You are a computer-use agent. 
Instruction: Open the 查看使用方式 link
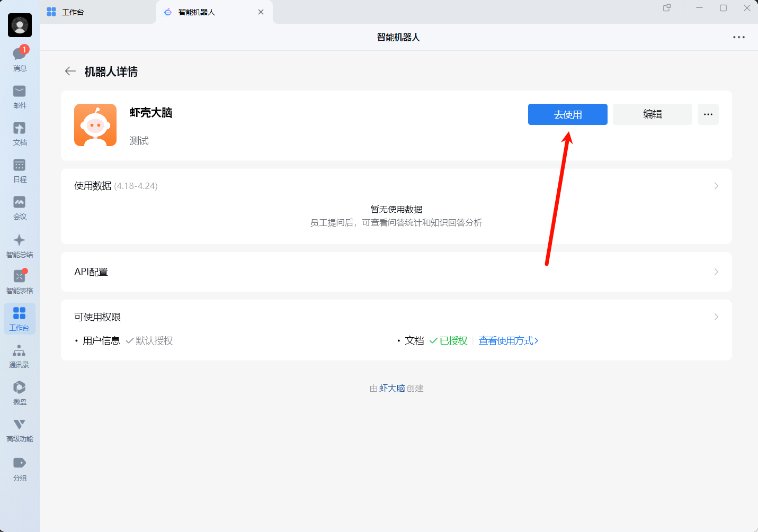[x=509, y=340]
